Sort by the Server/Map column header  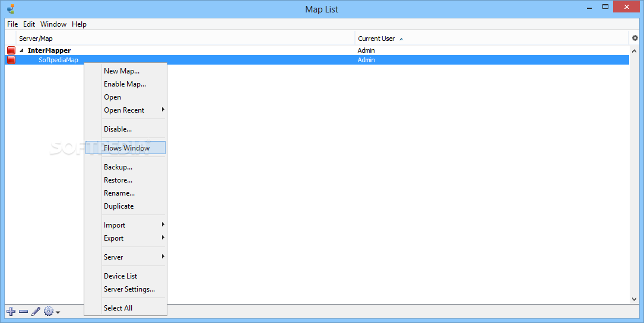tap(186, 38)
